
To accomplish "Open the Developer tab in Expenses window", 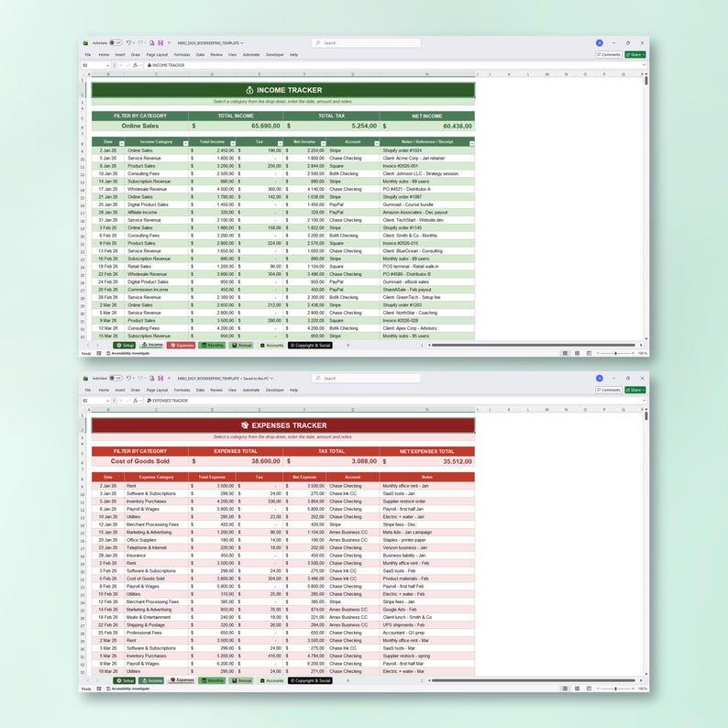I will point(275,390).
